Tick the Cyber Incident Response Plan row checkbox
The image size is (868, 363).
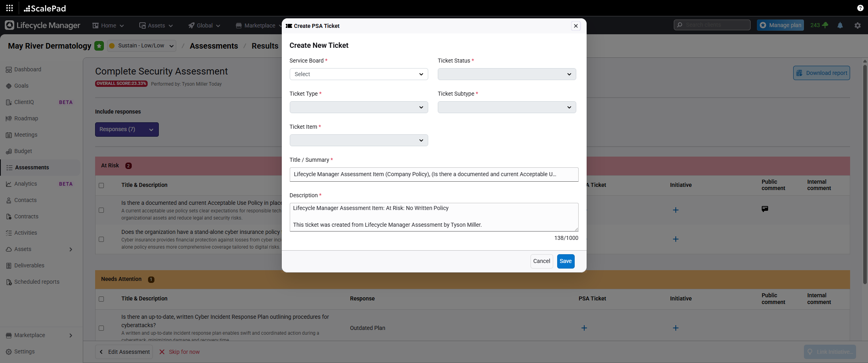pyautogui.click(x=101, y=328)
